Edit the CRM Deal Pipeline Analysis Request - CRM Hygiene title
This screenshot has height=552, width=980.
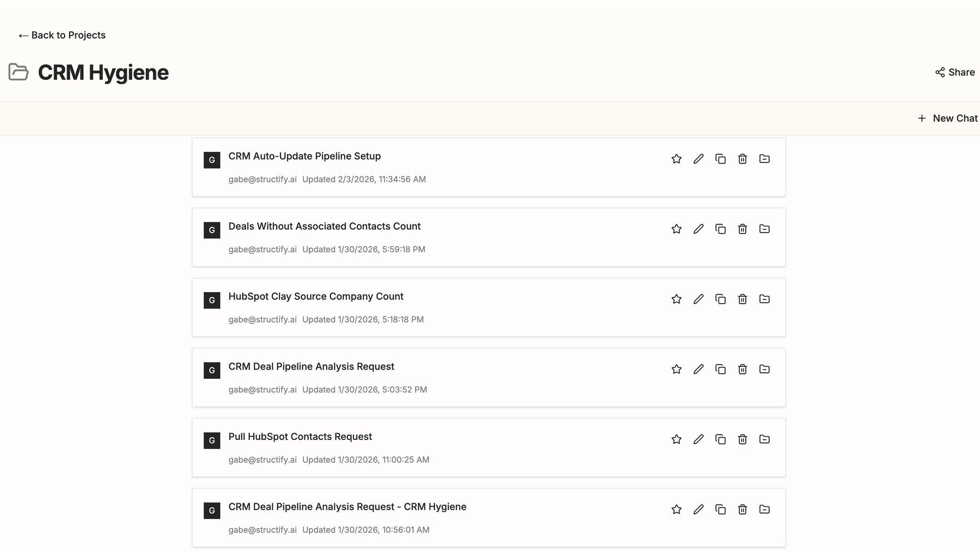698,509
